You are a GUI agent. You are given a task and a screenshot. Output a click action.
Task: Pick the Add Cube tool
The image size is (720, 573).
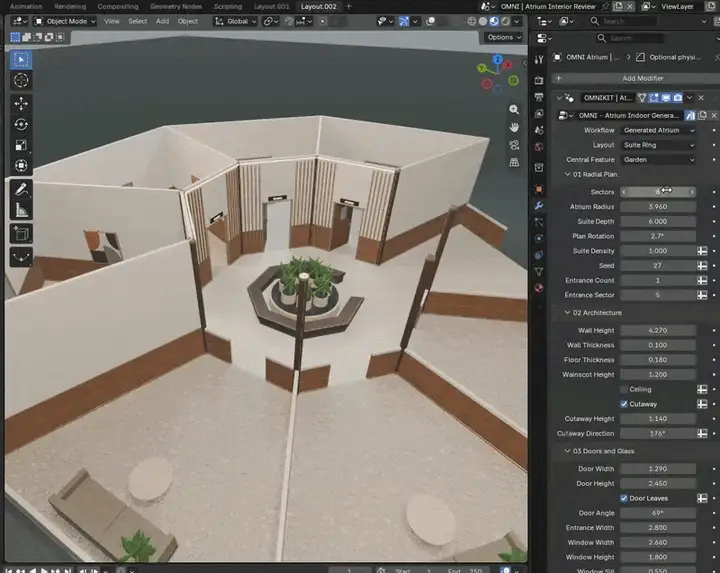[21, 234]
